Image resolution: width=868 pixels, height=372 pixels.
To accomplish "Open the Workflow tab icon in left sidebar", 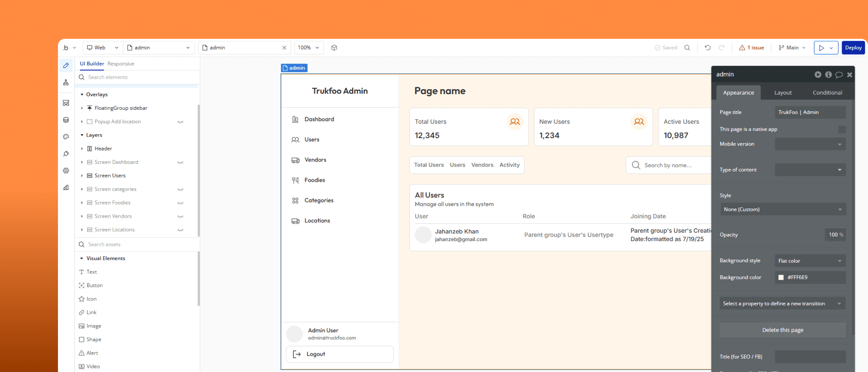I will (x=66, y=83).
